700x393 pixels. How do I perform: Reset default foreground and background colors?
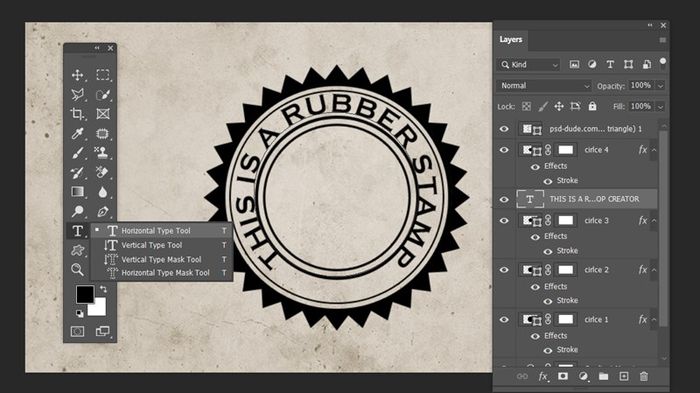[x=79, y=314]
